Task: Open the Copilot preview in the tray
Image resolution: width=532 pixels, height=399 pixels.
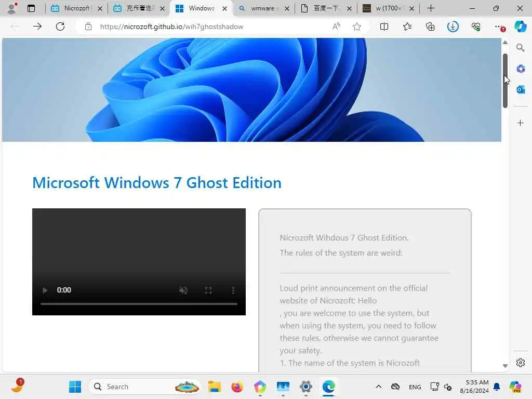Action: point(515,387)
